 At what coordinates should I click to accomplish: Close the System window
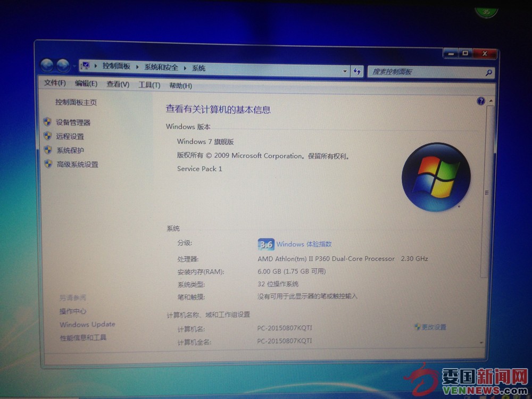click(485, 54)
